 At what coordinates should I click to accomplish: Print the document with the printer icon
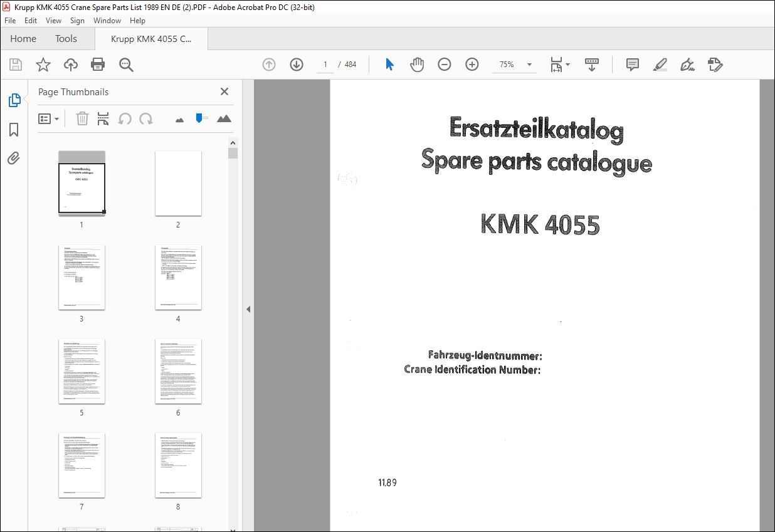click(98, 65)
